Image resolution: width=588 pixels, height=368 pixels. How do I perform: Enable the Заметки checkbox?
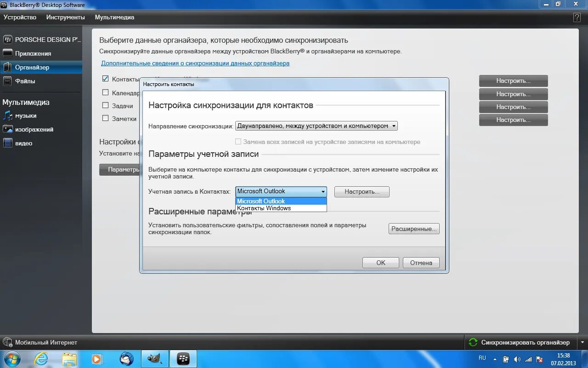[106, 118]
